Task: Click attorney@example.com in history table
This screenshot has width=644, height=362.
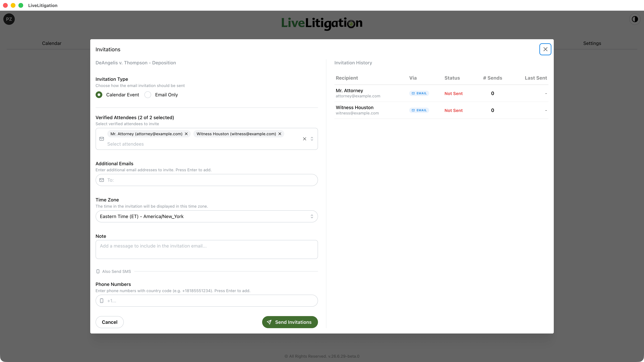Action: click(x=358, y=96)
